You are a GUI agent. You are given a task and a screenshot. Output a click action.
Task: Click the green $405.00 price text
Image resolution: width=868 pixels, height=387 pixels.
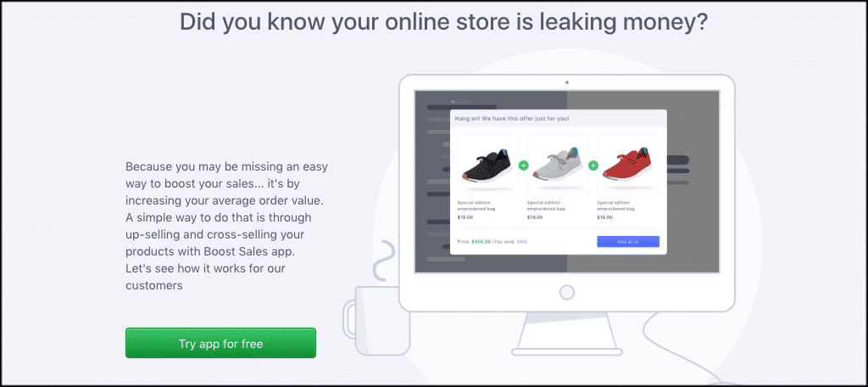coord(481,242)
